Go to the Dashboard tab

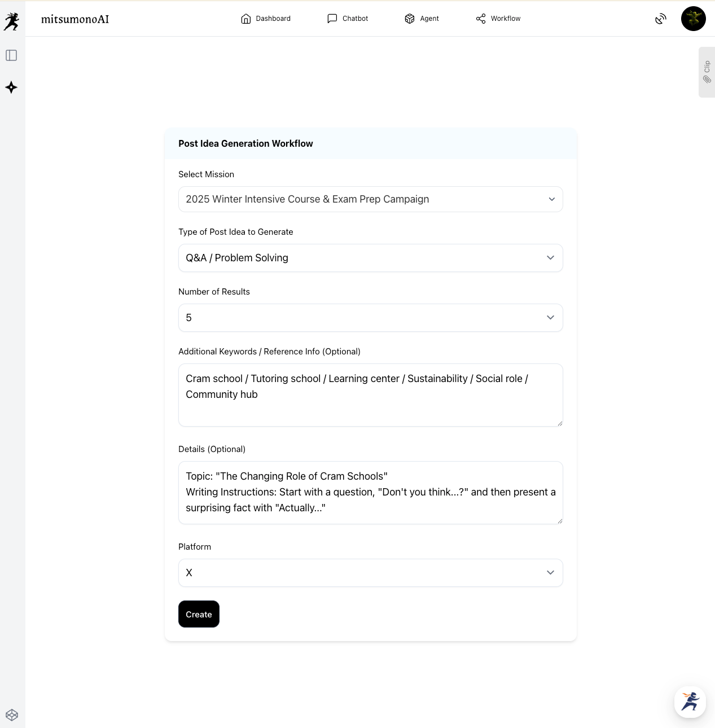pos(266,19)
